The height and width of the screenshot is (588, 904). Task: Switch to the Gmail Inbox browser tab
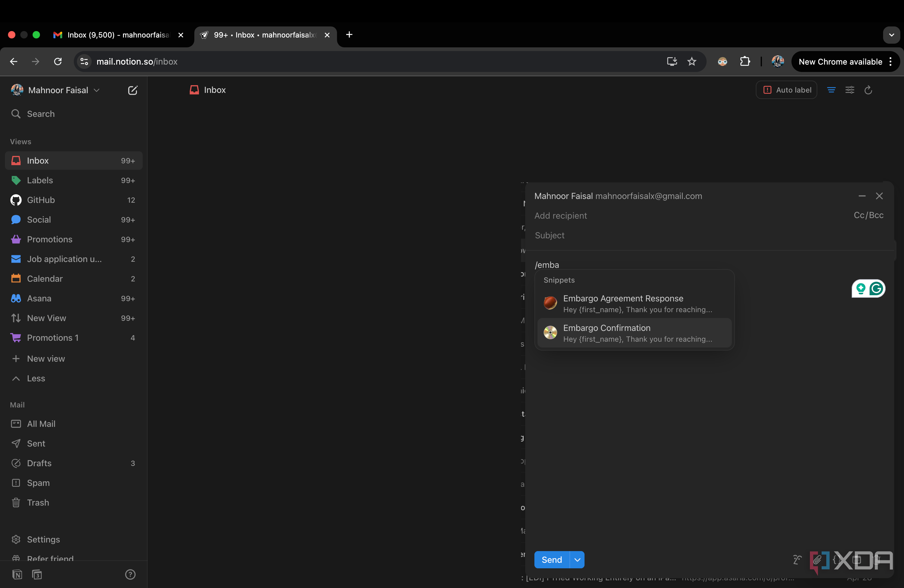[118, 35]
